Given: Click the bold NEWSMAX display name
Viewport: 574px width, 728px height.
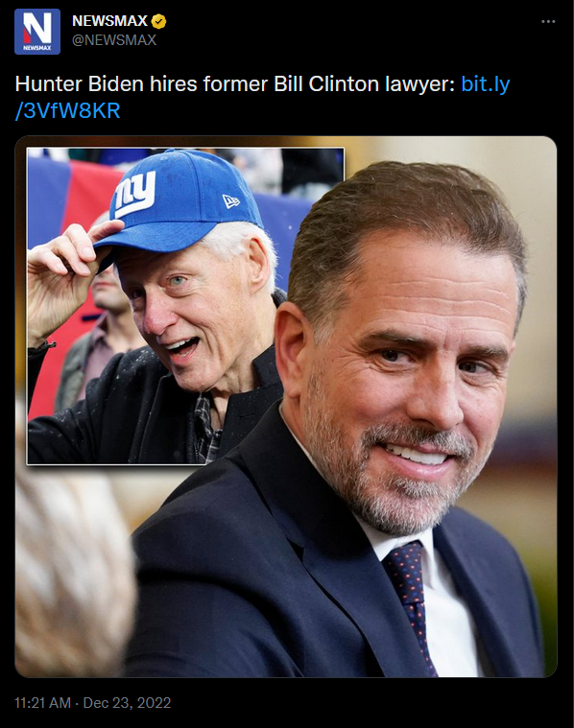Looking at the screenshot, I should click(109, 21).
